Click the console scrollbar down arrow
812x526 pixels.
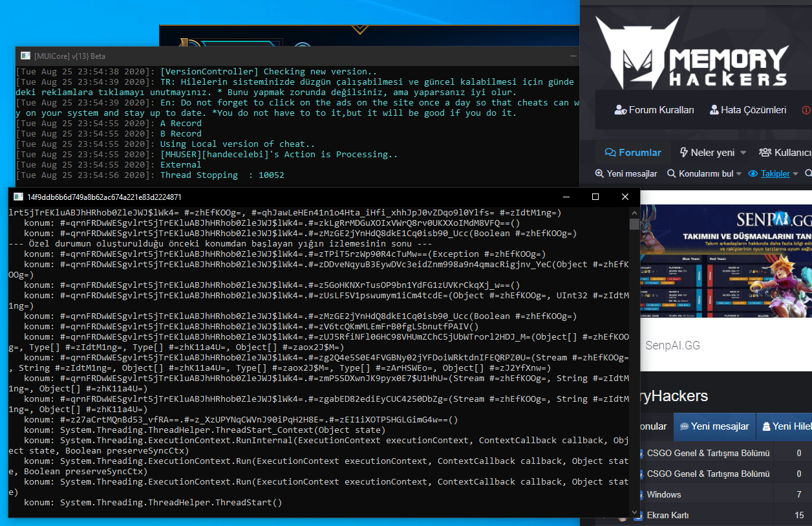tap(634, 511)
